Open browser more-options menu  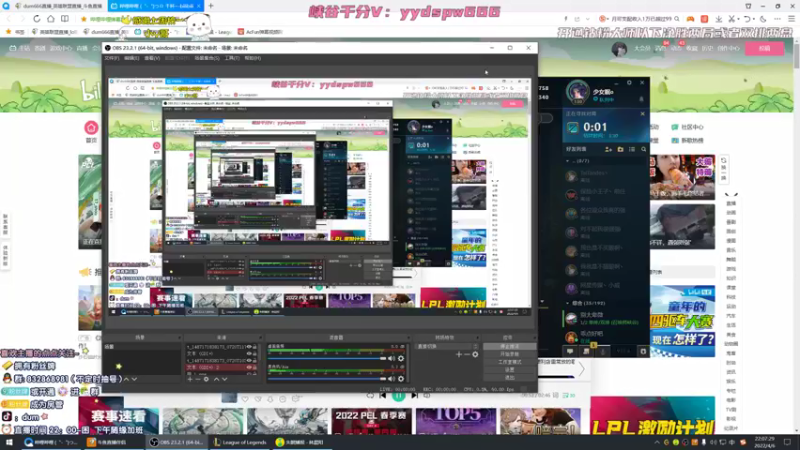click(777, 19)
